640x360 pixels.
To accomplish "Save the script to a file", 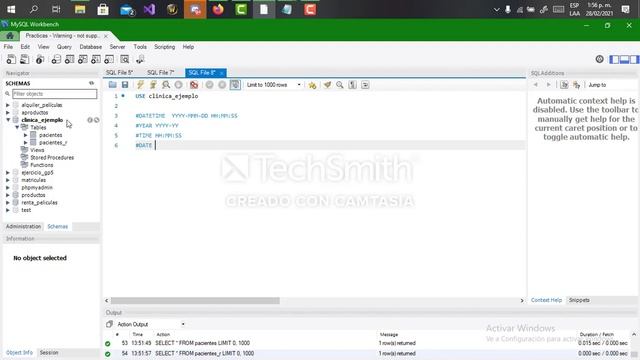I will coord(125,85).
